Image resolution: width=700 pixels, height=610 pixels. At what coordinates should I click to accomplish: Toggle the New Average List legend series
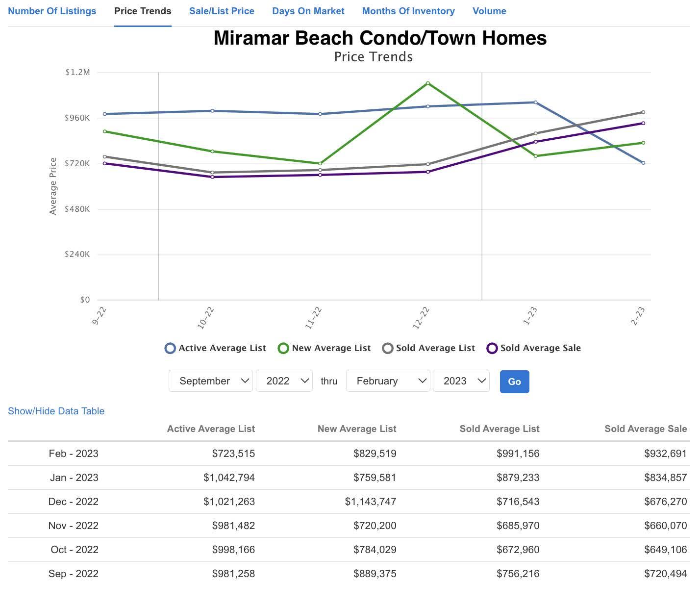point(325,348)
